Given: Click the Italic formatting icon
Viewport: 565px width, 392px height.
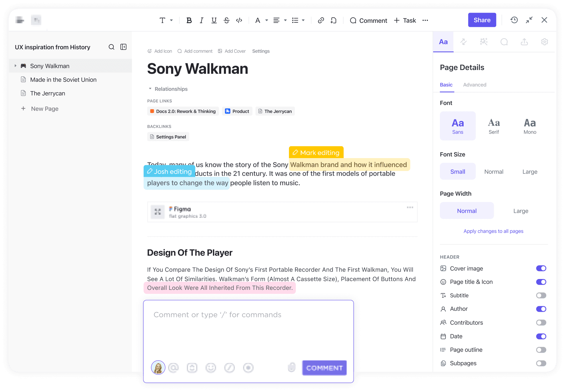Looking at the screenshot, I should [x=200, y=20].
